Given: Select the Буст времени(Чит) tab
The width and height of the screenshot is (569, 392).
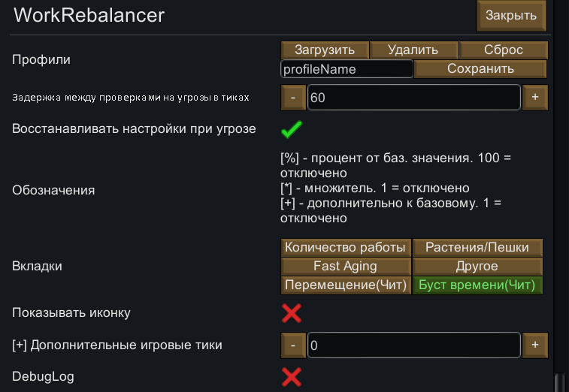Looking at the screenshot, I should 477,285.
